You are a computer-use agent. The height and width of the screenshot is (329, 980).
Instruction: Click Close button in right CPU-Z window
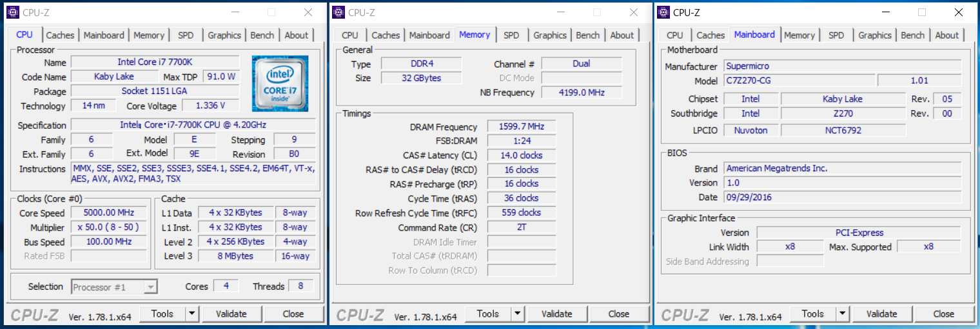[944, 314]
